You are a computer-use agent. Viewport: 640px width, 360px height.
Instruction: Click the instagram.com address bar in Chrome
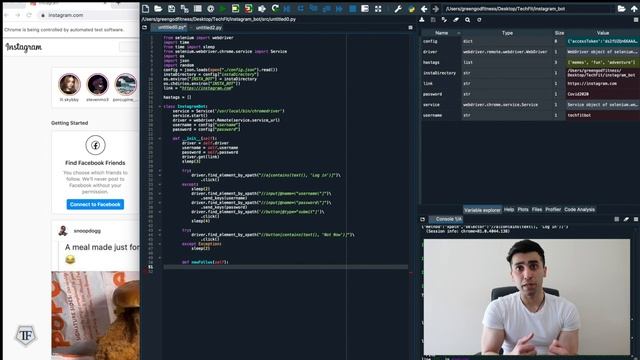coord(88,15)
